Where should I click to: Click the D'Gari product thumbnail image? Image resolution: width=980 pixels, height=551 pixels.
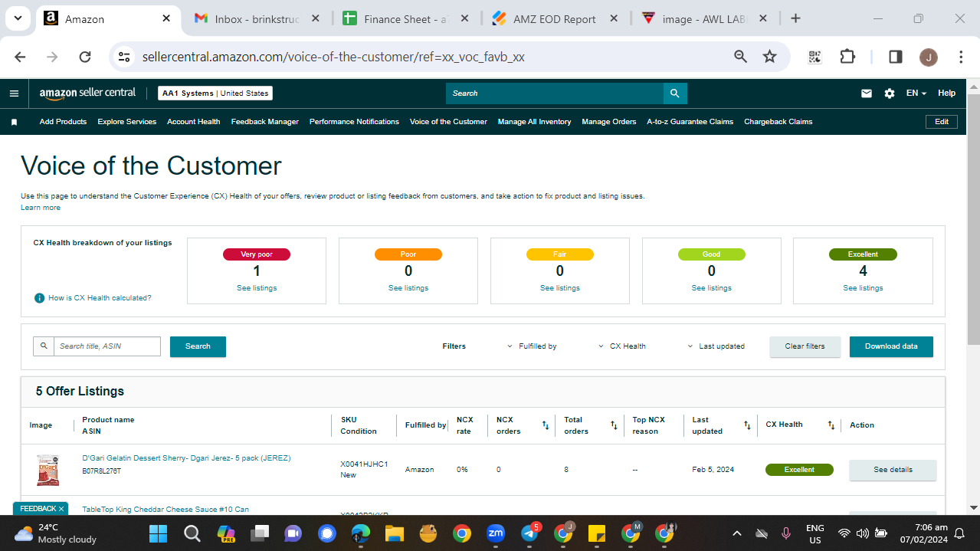point(48,470)
